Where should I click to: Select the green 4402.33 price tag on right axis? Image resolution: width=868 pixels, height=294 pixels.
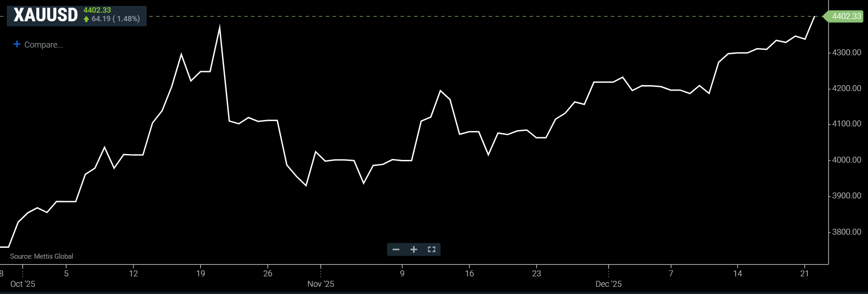point(845,16)
